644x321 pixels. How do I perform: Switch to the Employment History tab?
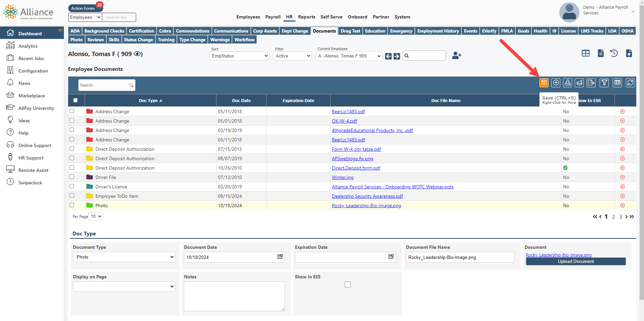pyautogui.click(x=438, y=31)
